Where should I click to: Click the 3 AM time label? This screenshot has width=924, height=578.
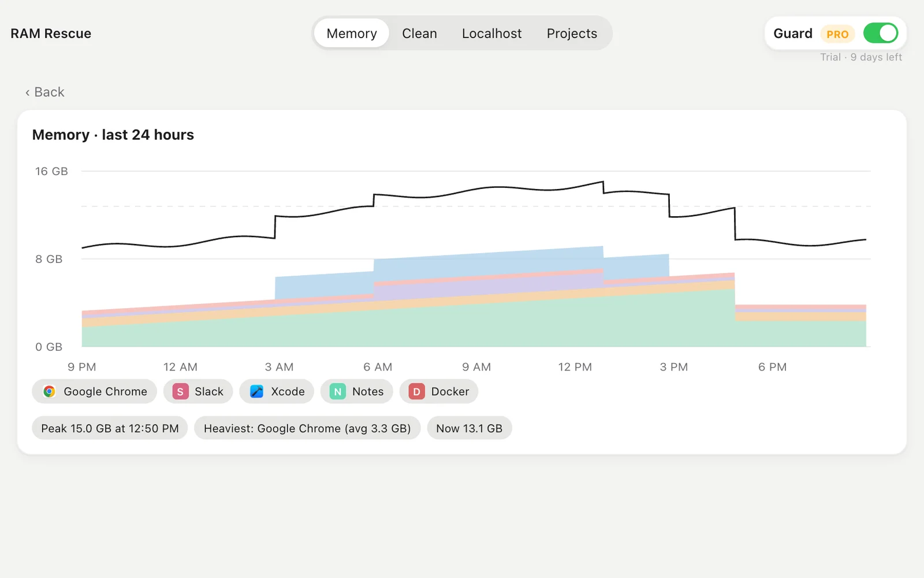[x=279, y=367]
